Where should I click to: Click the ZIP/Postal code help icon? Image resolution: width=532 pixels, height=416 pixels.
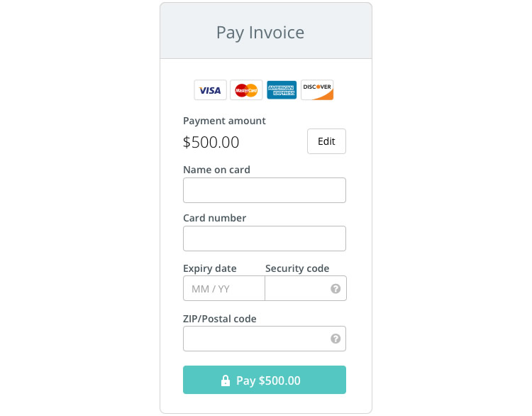pyautogui.click(x=336, y=339)
